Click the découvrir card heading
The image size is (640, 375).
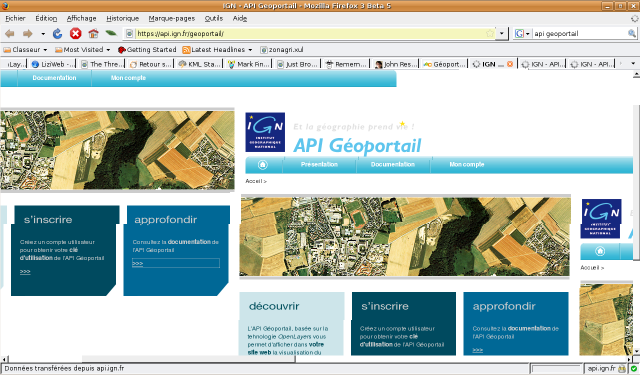point(274,306)
